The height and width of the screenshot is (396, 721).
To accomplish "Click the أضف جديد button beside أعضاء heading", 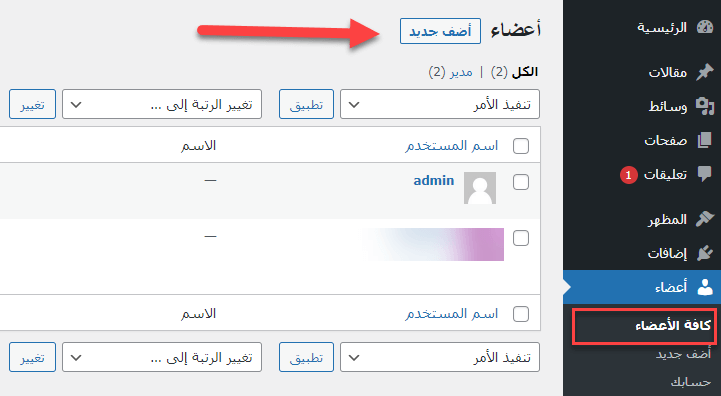I will [x=440, y=31].
